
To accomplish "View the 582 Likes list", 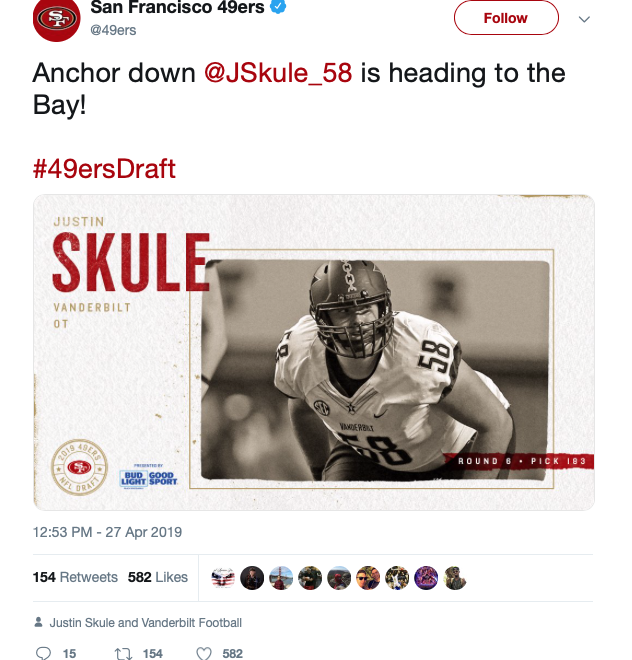I will click(158, 577).
